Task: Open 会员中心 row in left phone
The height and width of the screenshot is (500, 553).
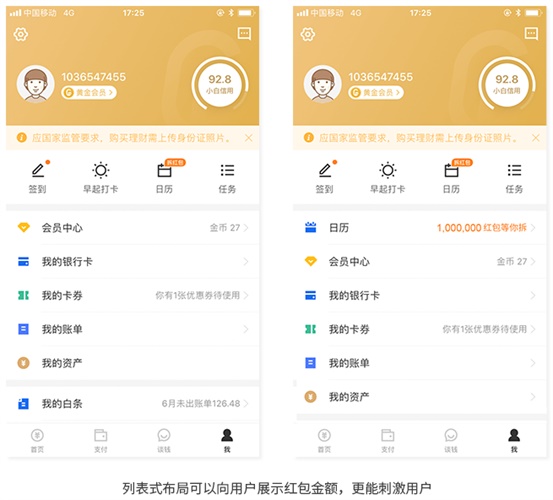Action: click(x=133, y=228)
